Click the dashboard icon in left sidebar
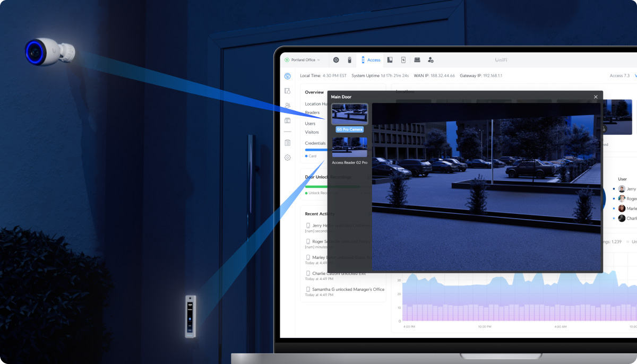Image resolution: width=637 pixels, height=364 pixels. click(287, 76)
